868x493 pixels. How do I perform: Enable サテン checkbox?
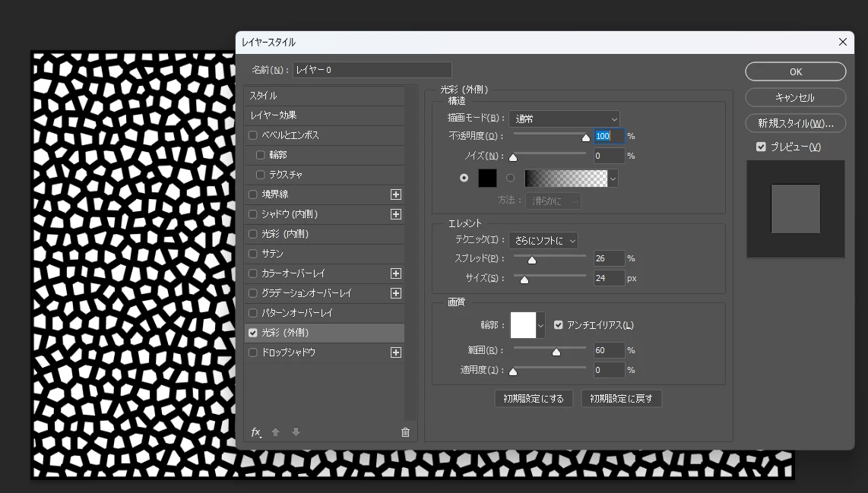[253, 254]
